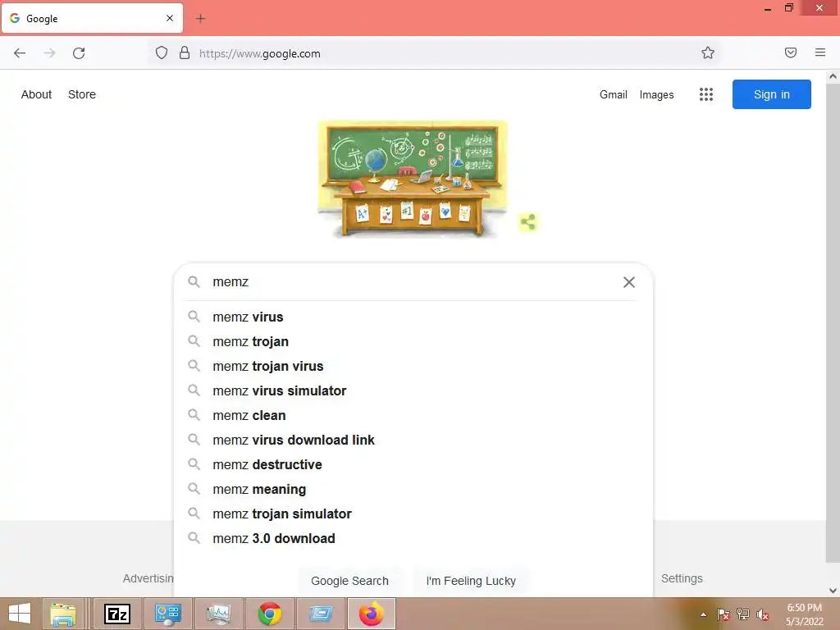Bookmark this page with star icon
This screenshot has width=840, height=630.
(708, 52)
